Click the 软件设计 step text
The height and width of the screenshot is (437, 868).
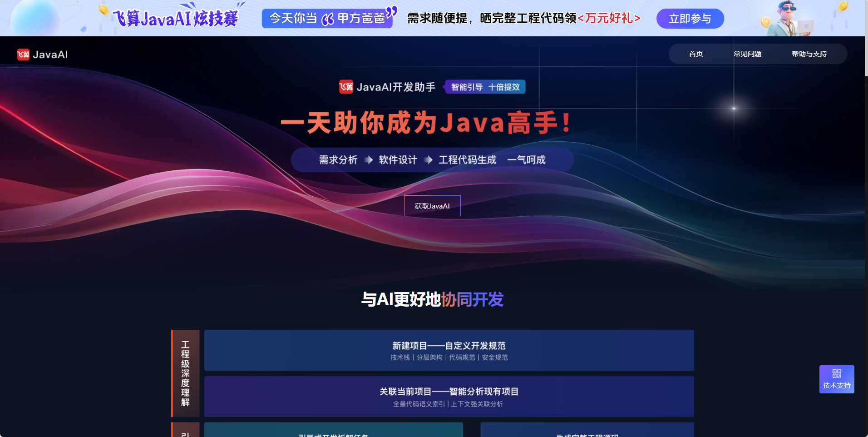click(398, 160)
